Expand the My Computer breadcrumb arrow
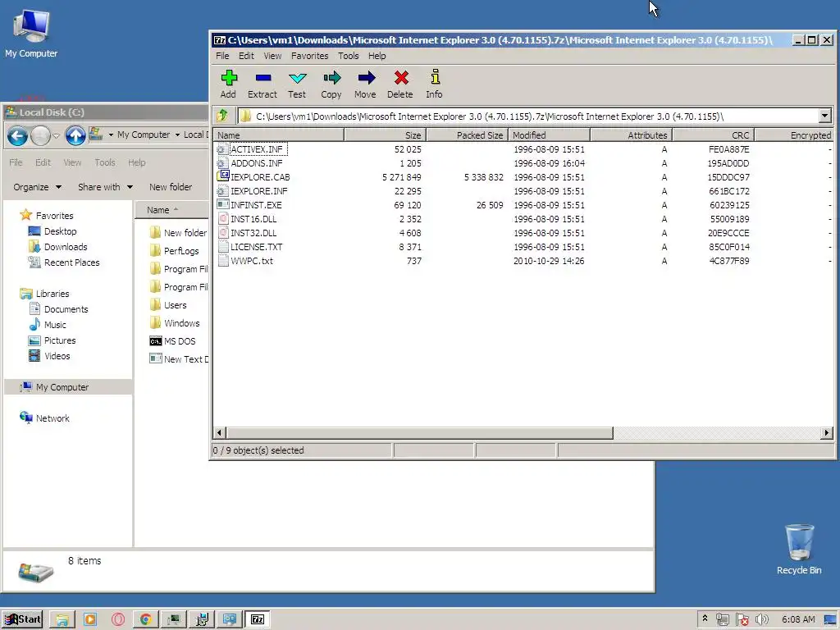The image size is (840, 630). 177,135
